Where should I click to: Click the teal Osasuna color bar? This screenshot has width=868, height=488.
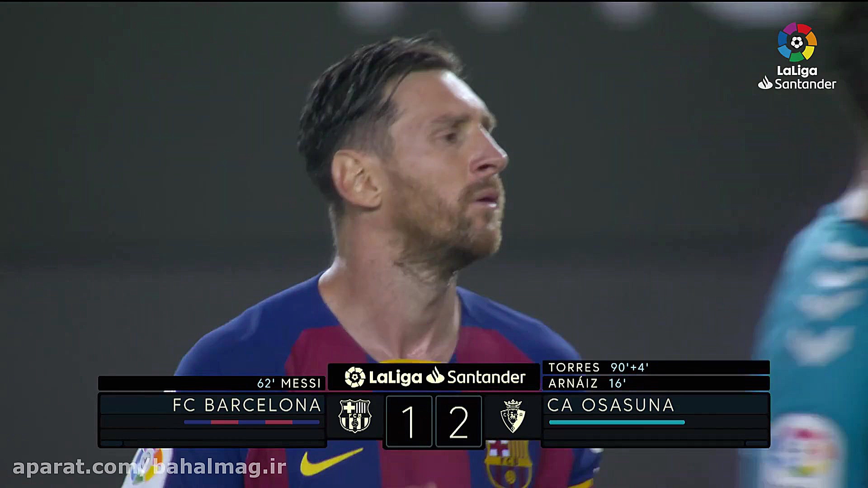617,422
